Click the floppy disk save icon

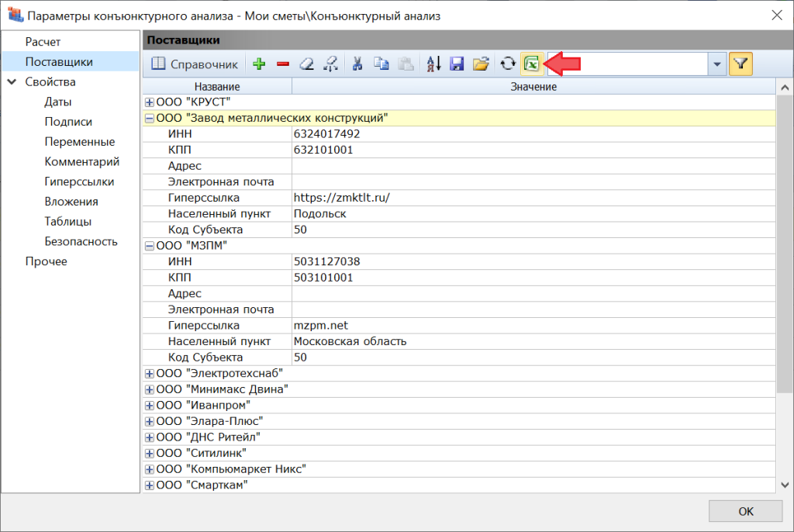(x=457, y=64)
